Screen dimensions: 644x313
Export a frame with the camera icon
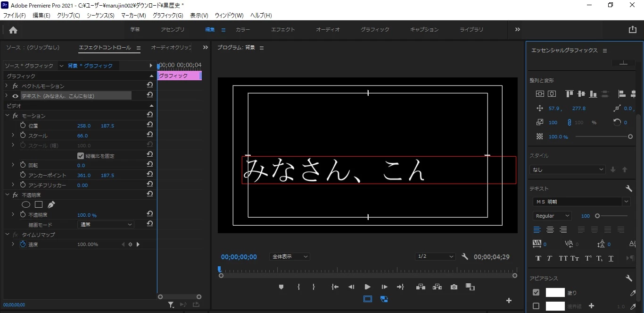[454, 287]
